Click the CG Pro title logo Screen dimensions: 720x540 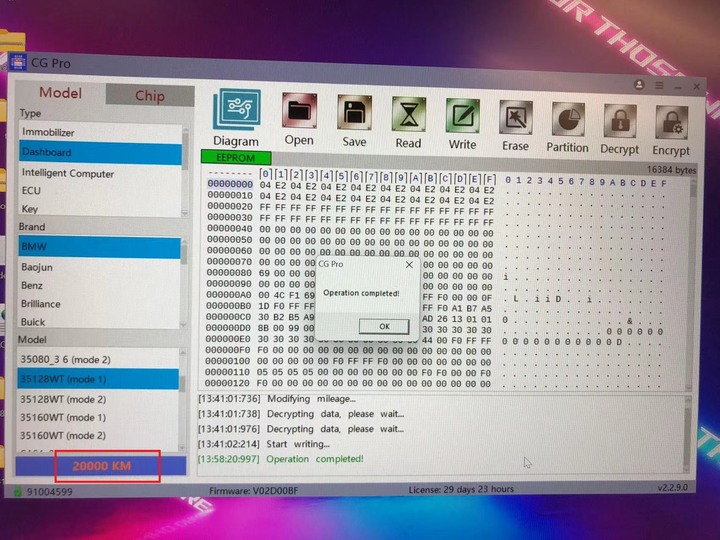click(18, 62)
